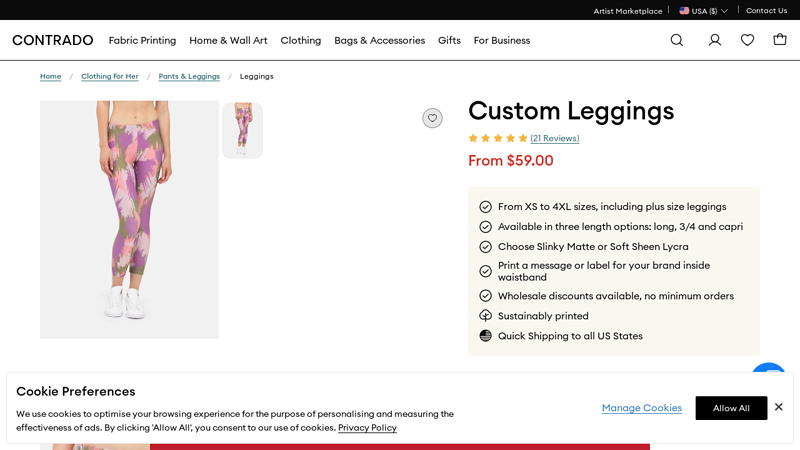Open the Manage Cookies link
Image resolution: width=800 pixels, height=450 pixels.
click(x=642, y=408)
